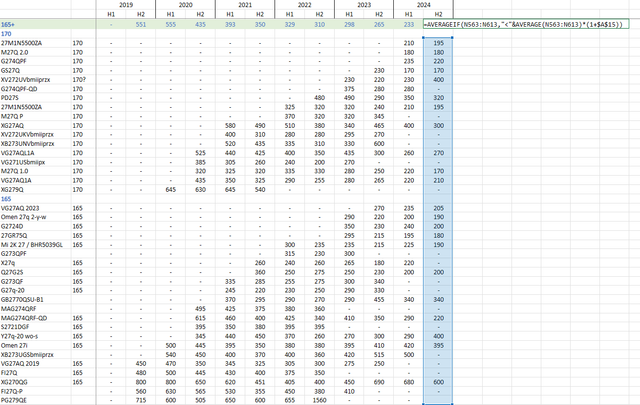This screenshot has width=640, height=405.
Task: Click the 2021 year header
Action: (245, 5)
